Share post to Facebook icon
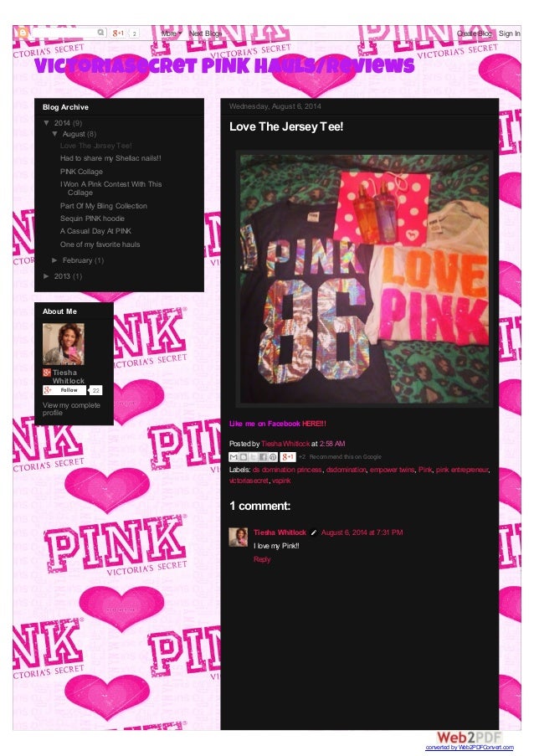Screen dimensions: 534x756 [263, 456]
